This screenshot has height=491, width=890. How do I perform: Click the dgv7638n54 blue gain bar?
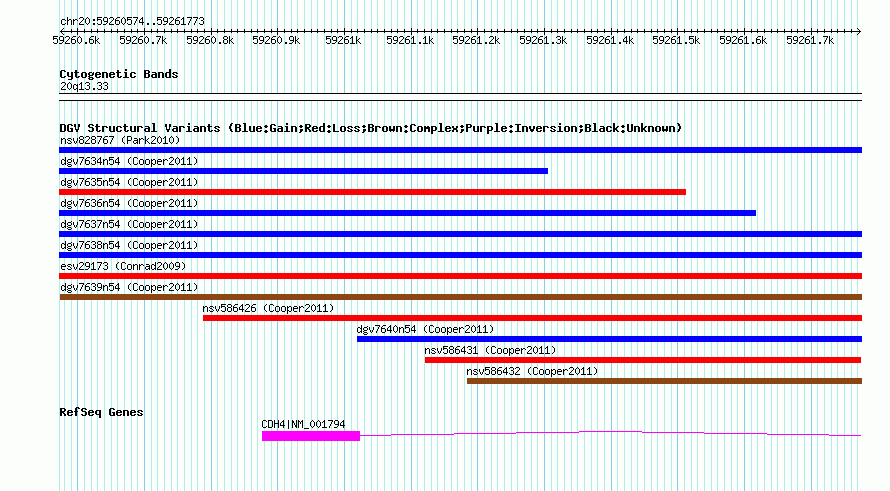460,255
